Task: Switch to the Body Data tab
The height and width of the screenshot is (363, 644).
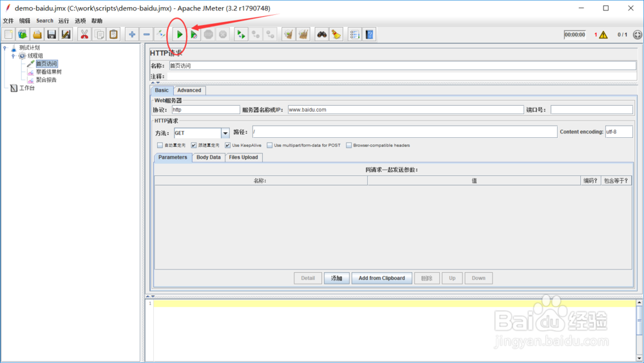Action: click(x=208, y=157)
